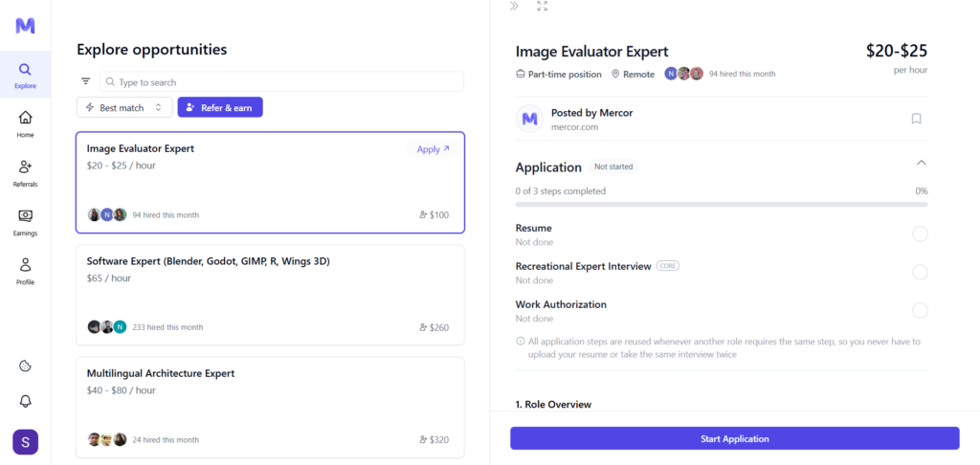The image size is (980, 465).
Task: Switch to the Profile sidebar tab
Action: click(x=25, y=271)
